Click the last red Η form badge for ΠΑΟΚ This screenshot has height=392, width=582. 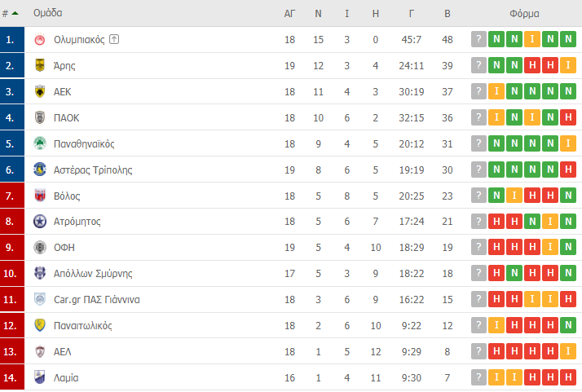pos(568,117)
